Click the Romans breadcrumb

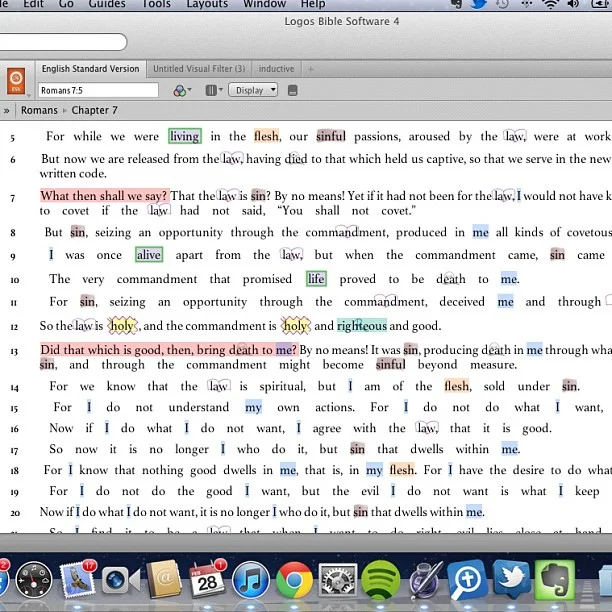click(x=39, y=110)
